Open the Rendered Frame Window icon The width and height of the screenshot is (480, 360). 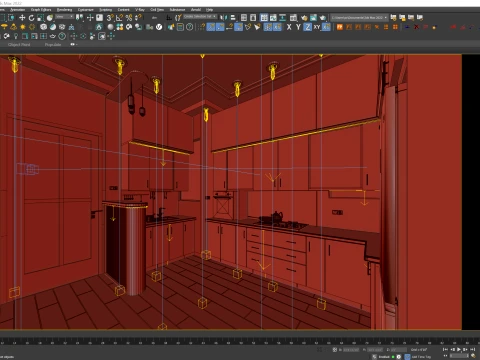point(313,18)
